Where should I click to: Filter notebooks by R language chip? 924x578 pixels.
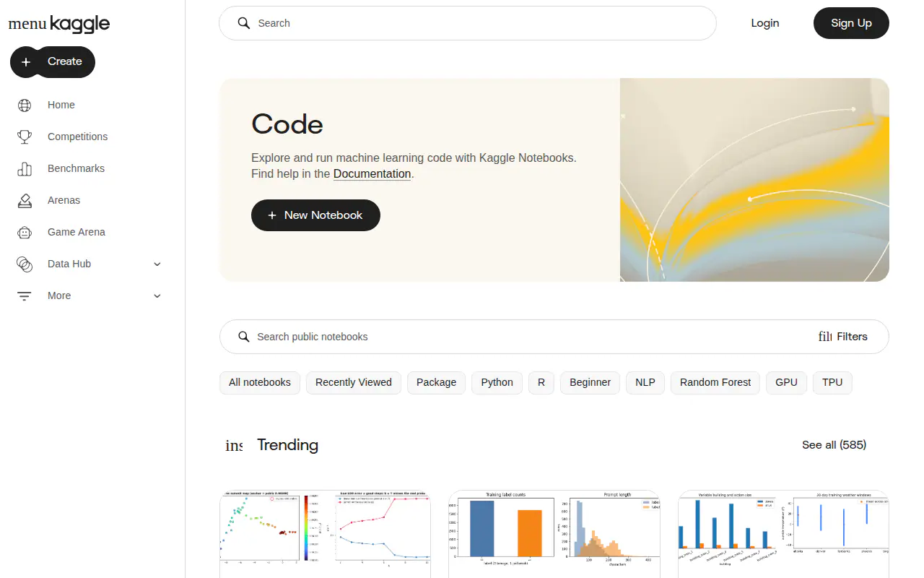tap(541, 382)
